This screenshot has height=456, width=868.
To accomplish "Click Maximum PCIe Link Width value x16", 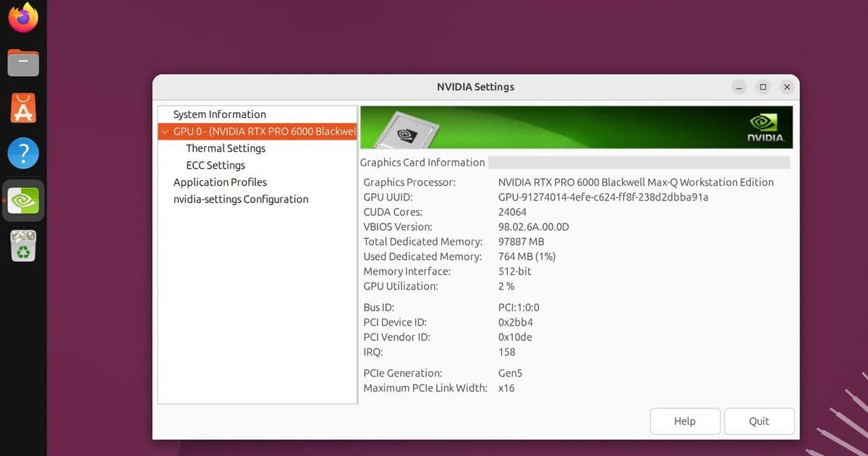I will coord(506,388).
